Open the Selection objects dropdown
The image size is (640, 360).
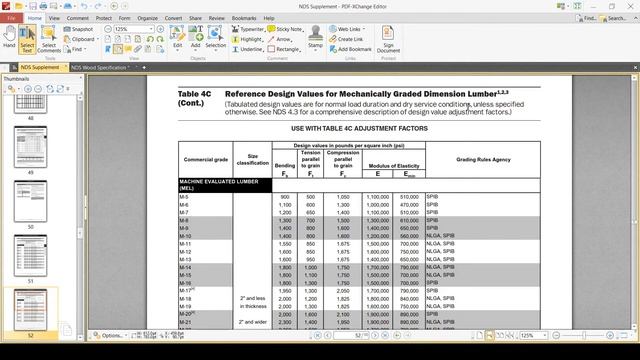(215, 38)
